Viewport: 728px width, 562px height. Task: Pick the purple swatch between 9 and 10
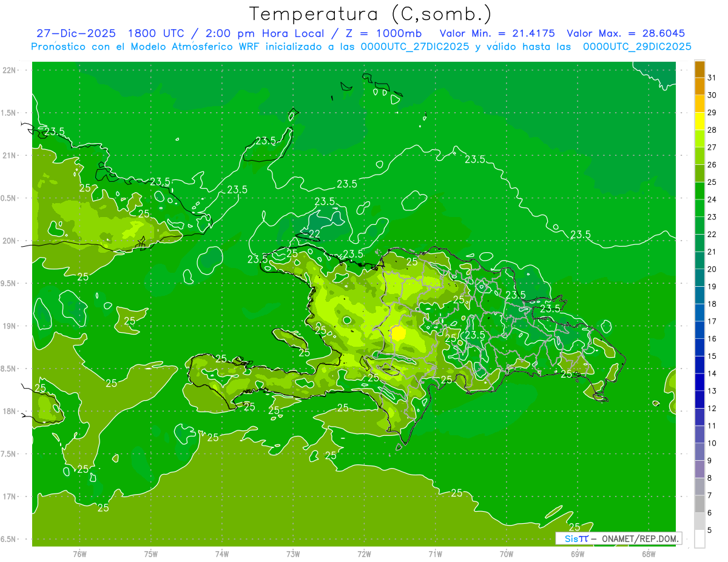click(699, 452)
